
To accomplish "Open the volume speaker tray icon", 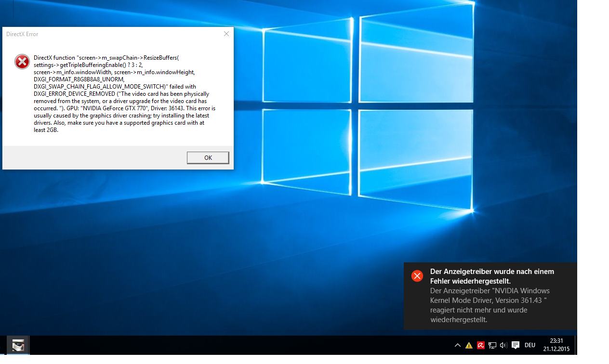I will pyautogui.click(x=503, y=345).
